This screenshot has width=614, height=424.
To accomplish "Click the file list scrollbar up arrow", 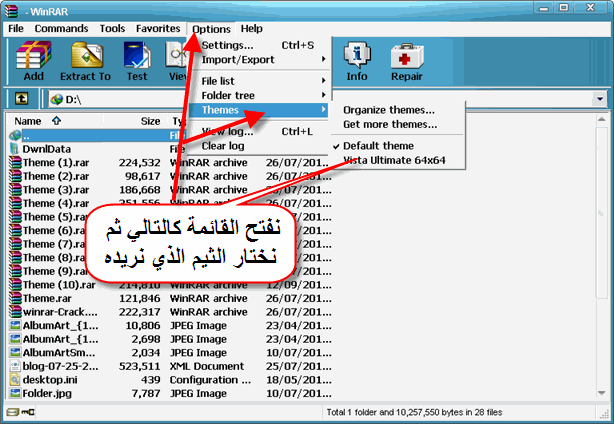I will (601, 119).
